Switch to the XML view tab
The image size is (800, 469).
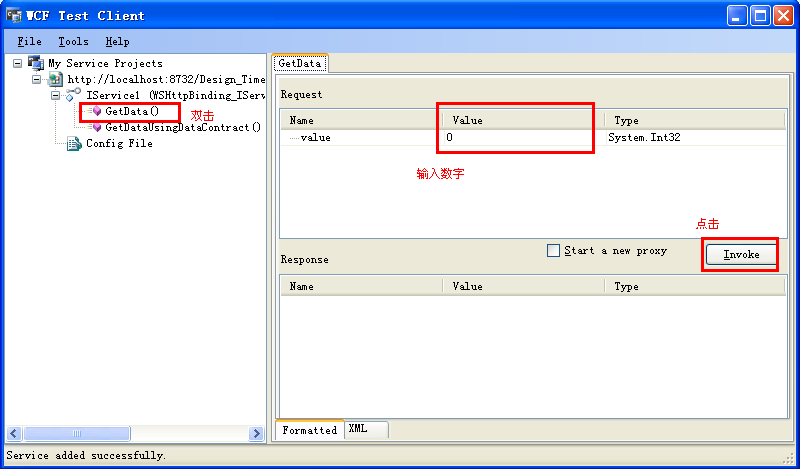[x=366, y=429]
